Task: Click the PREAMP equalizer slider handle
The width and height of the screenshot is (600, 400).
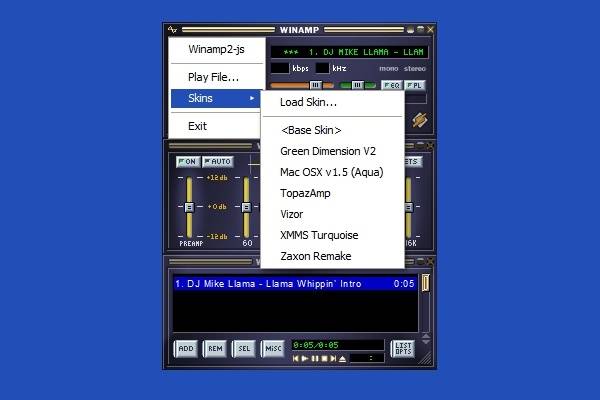Action: [x=189, y=207]
